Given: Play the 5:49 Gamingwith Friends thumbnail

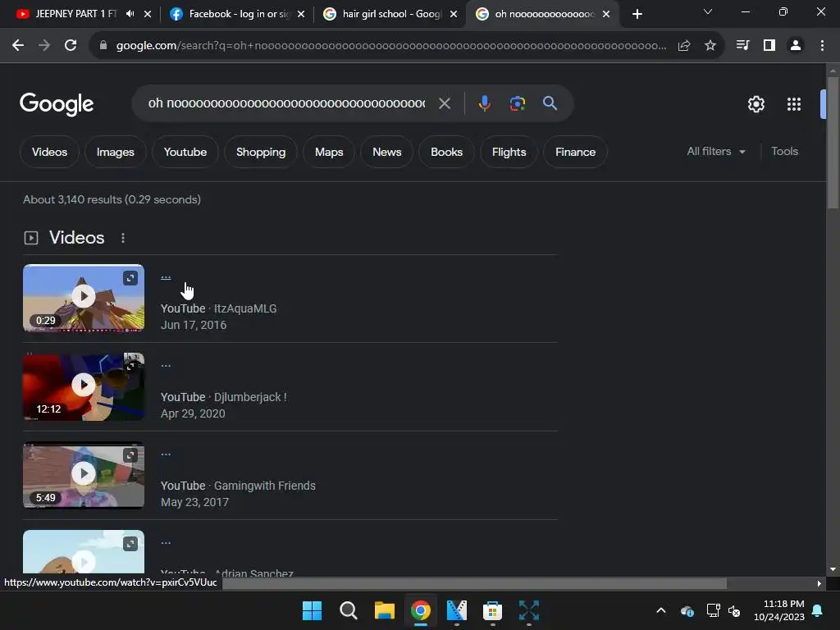Looking at the screenshot, I should coord(84,475).
